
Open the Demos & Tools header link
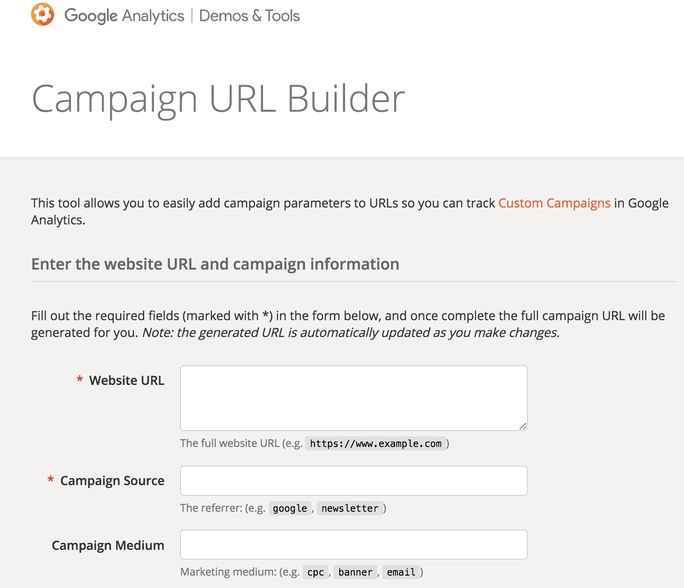click(250, 16)
